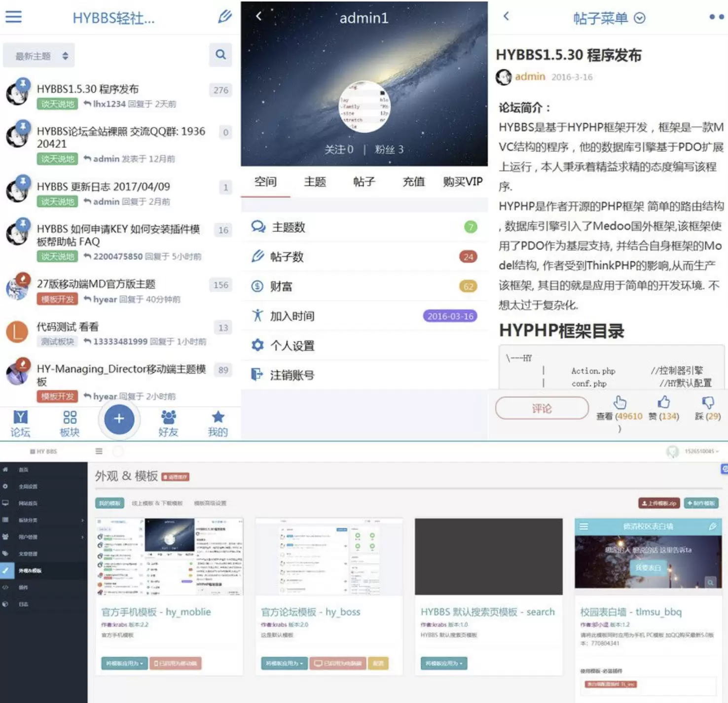
Task: Click the 加入时间 person icon
Action: tap(257, 316)
